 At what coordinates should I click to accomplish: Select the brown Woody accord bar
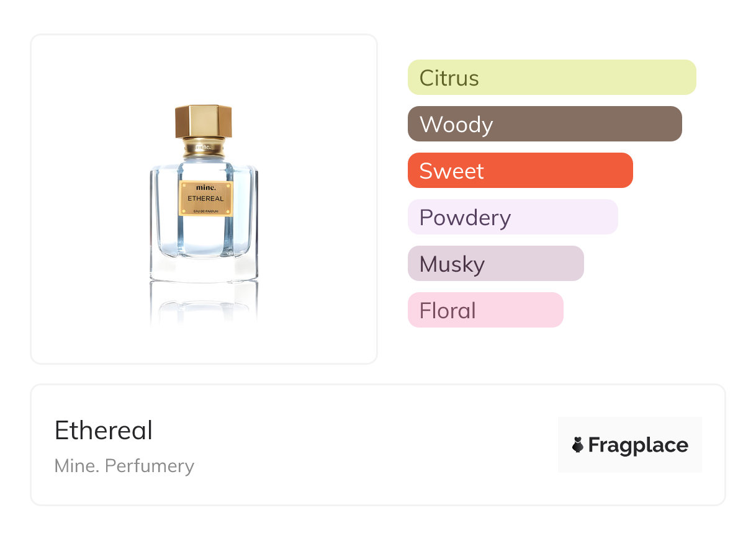pyautogui.click(x=544, y=124)
